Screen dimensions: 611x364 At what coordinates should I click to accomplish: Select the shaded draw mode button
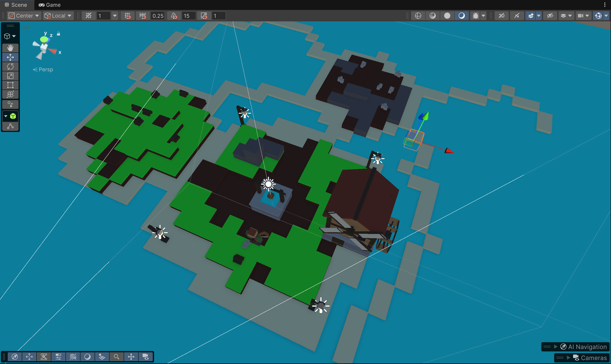[462, 16]
